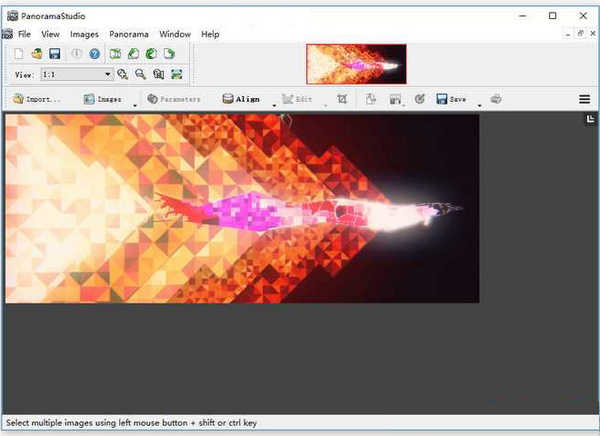
Task: Open the Help menu
Action: [210, 34]
